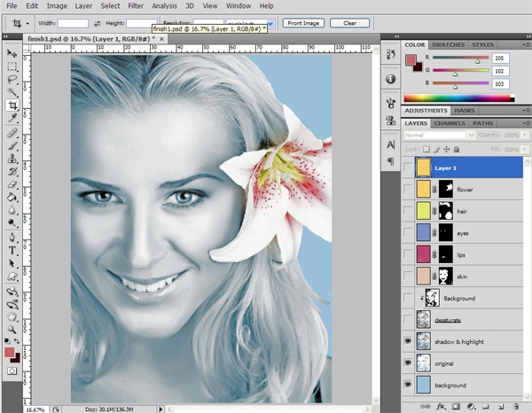Swap Width and Height values
Viewport: 532px width, 413px height.
[x=97, y=23]
